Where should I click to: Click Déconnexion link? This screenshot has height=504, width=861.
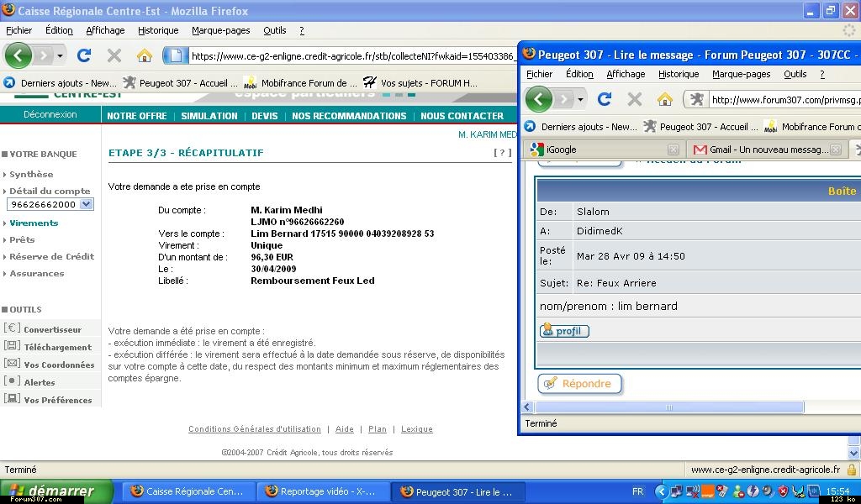pyautogui.click(x=50, y=114)
